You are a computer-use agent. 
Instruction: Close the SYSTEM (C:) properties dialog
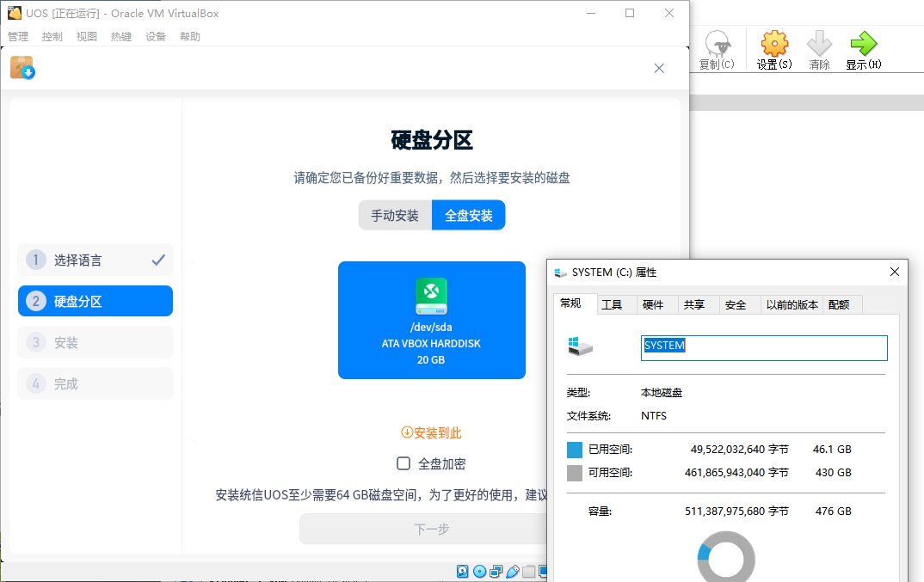click(x=894, y=272)
